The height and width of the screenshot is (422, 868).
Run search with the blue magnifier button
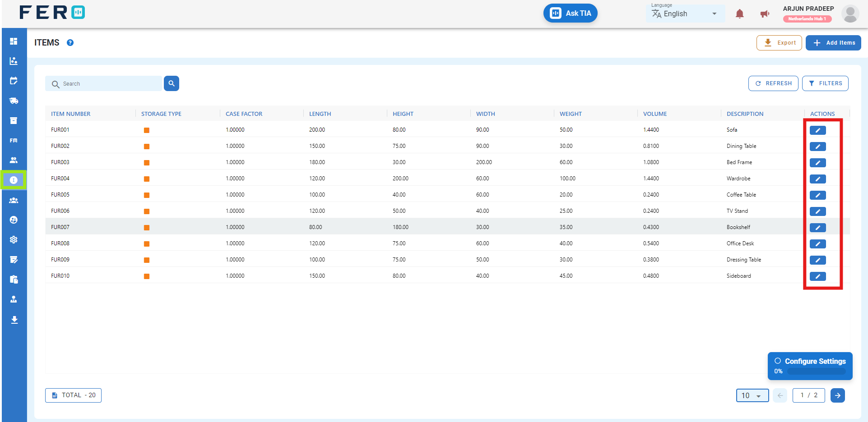(x=172, y=83)
